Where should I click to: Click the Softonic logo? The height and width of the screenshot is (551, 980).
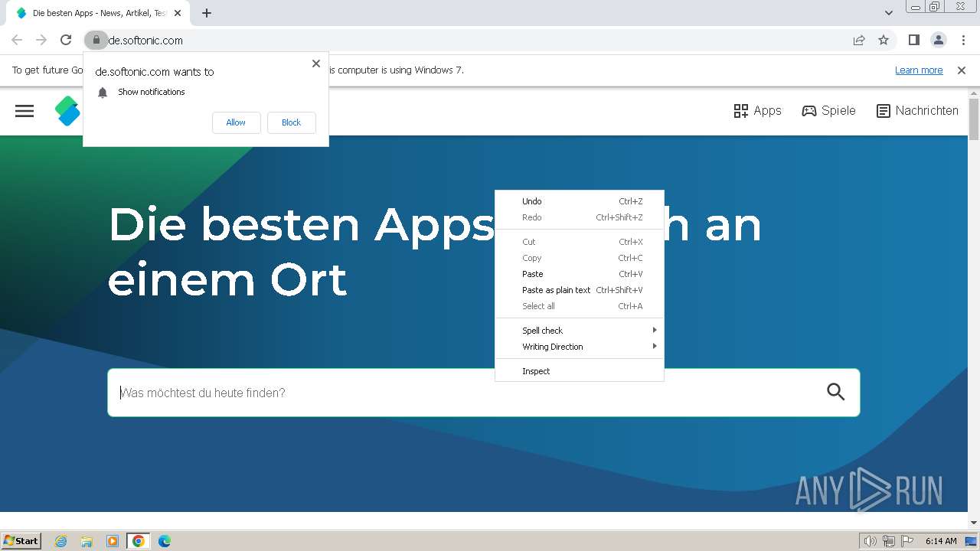67,111
